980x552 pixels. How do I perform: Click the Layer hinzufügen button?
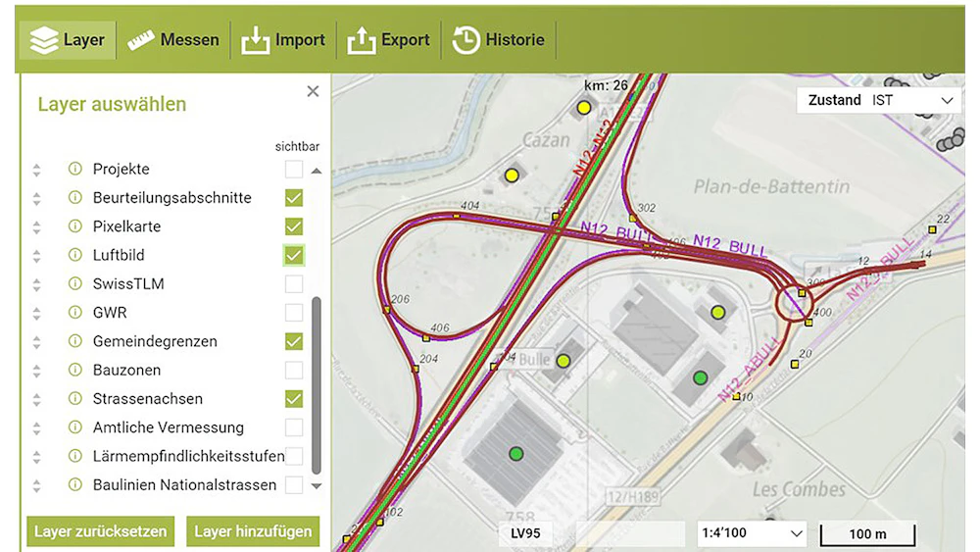tap(253, 531)
